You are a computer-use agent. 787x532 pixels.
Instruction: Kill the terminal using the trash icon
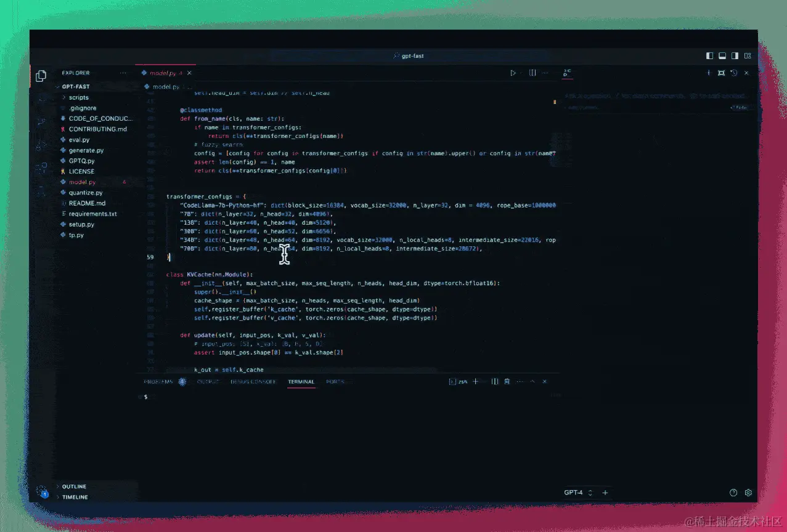pyautogui.click(x=507, y=381)
